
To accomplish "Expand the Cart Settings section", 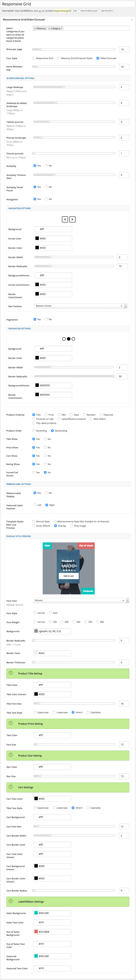I will pyautogui.click(x=68, y=787).
